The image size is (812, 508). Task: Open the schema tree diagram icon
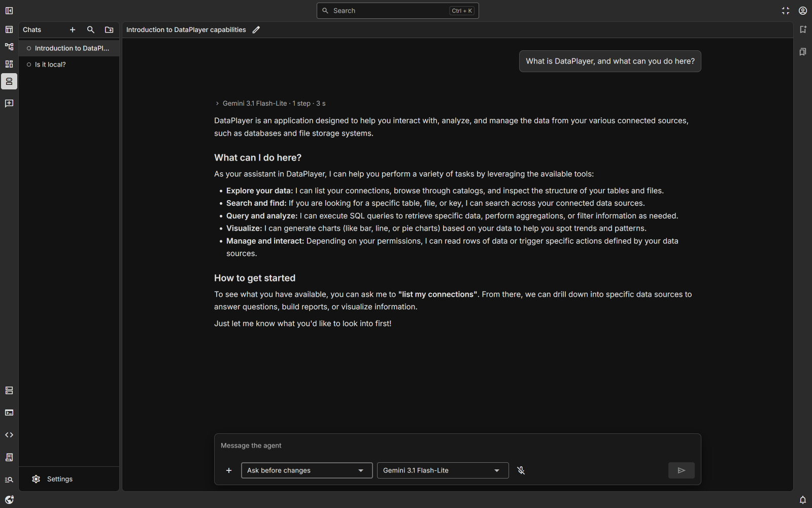(x=9, y=47)
